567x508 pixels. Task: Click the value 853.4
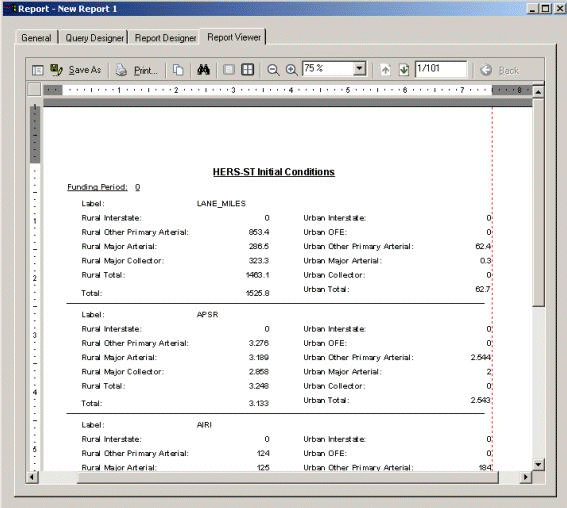259,232
